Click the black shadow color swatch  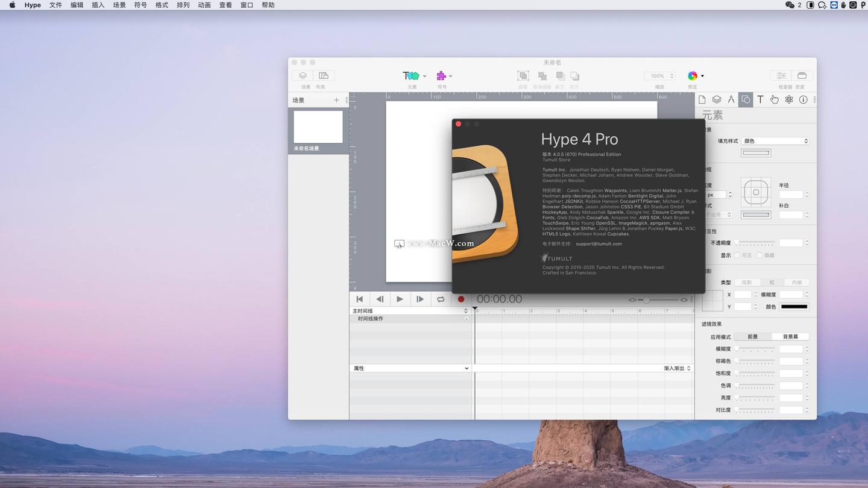point(794,307)
